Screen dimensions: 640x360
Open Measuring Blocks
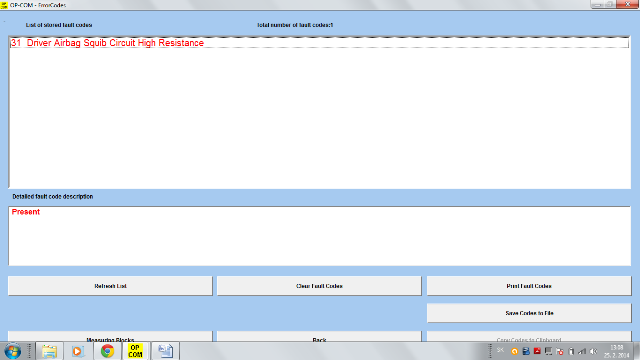[110, 337]
